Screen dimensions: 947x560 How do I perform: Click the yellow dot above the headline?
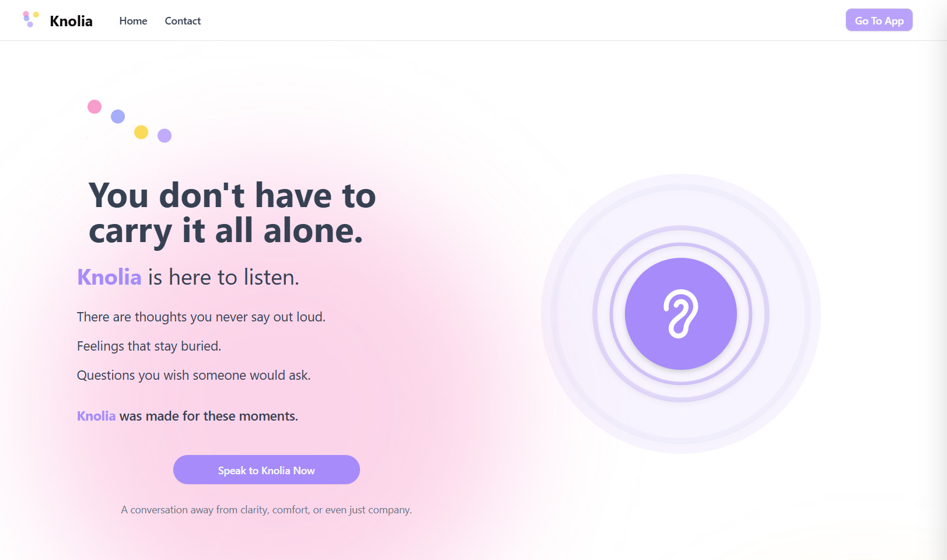[x=141, y=132]
